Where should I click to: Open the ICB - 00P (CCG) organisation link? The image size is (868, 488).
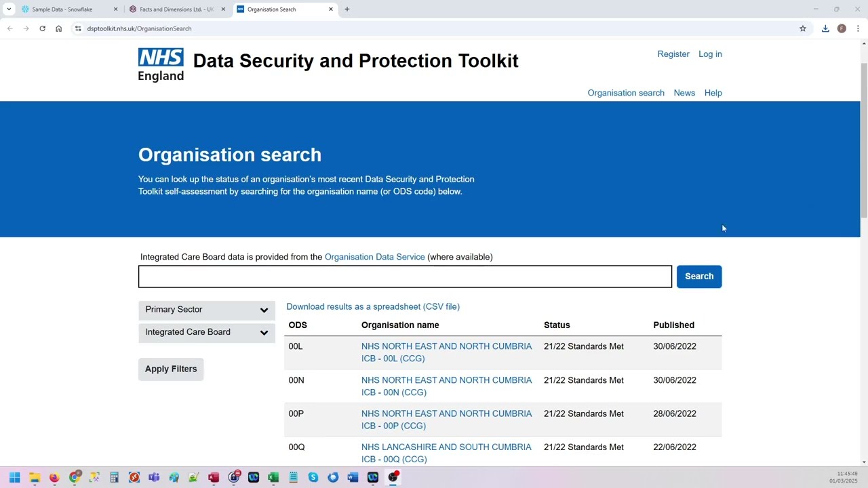point(446,420)
